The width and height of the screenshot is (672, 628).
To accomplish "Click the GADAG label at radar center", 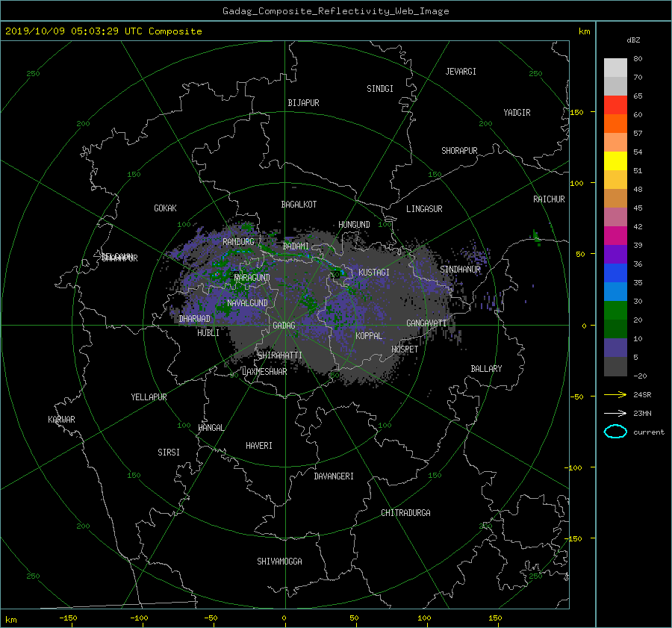I will 284,326.
